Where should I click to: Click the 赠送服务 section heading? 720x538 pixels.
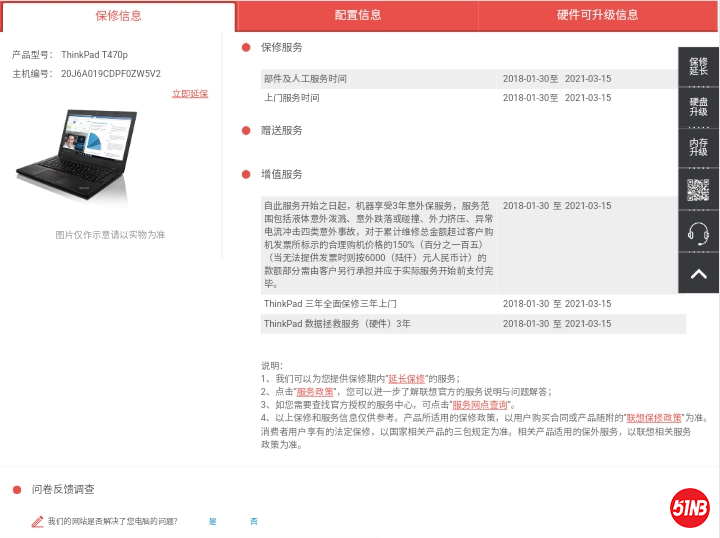pos(281,130)
